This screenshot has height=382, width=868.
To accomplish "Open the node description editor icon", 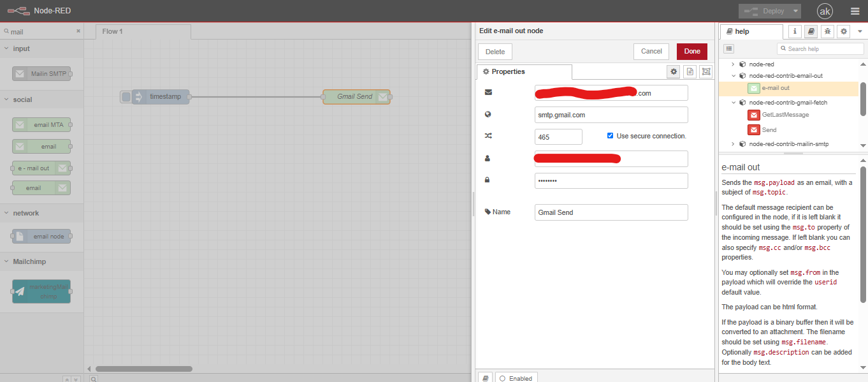I will pyautogui.click(x=690, y=71).
